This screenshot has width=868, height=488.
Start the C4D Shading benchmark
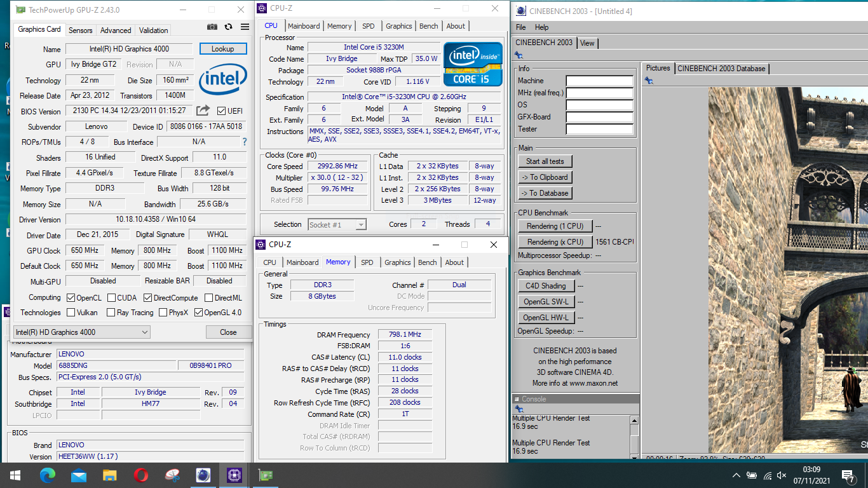(x=546, y=286)
